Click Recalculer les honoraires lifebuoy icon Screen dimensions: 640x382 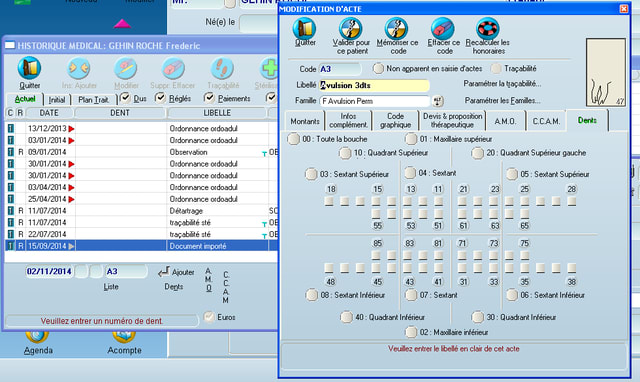(x=487, y=28)
